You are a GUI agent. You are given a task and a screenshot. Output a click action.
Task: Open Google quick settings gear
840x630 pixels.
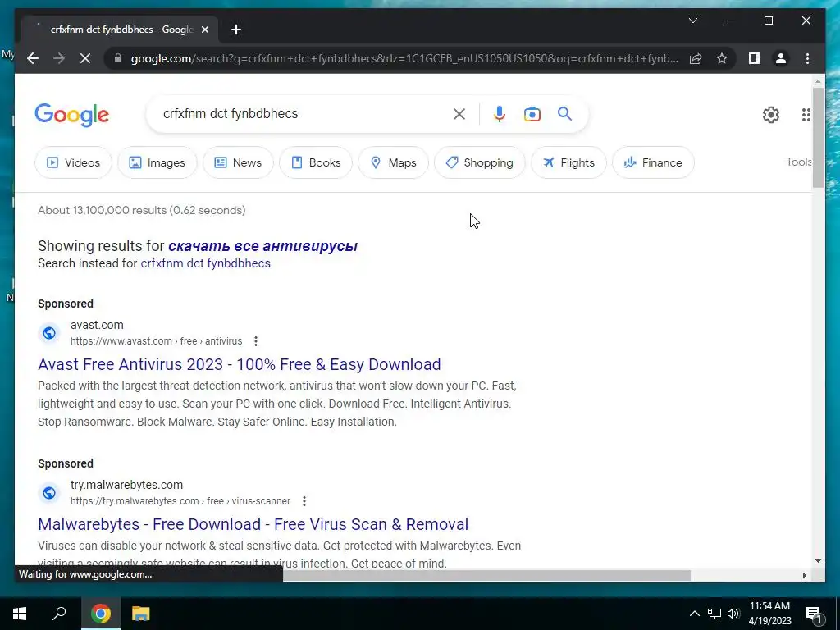pyautogui.click(x=771, y=114)
